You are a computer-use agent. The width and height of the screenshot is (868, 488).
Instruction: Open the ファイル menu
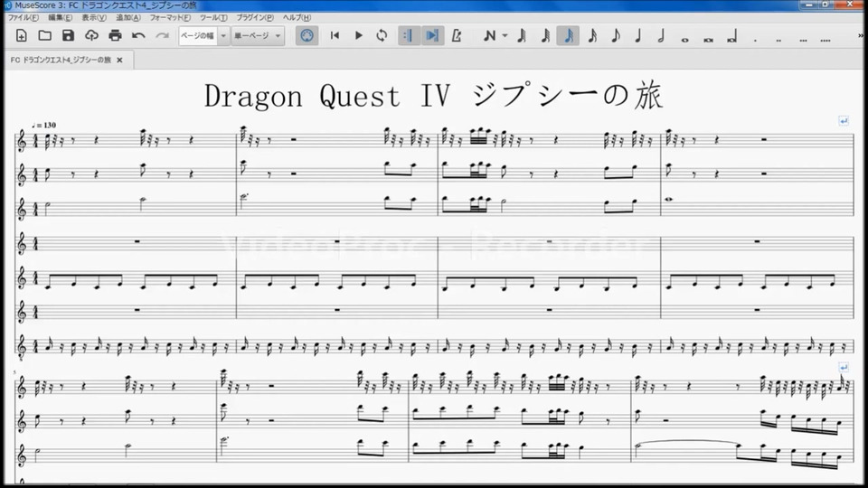pos(23,17)
